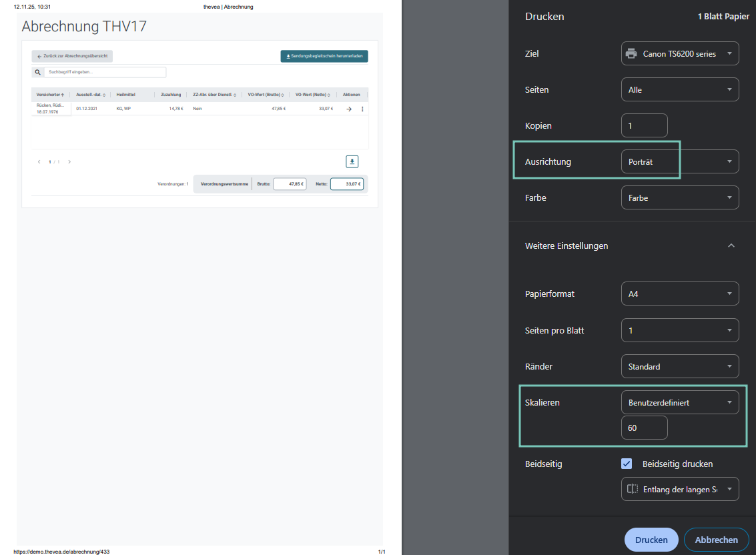Click the Abbrechen cancel button
756x555 pixels.
click(x=716, y=540)
